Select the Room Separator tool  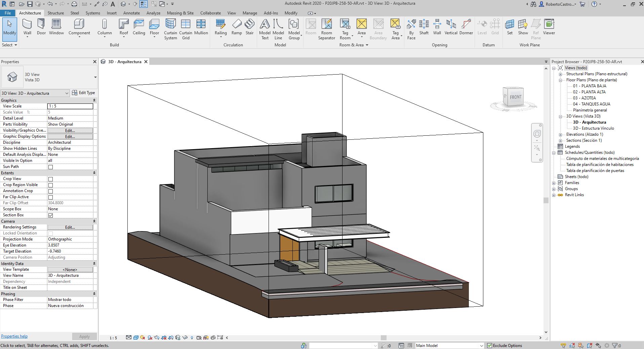point(327,29)
